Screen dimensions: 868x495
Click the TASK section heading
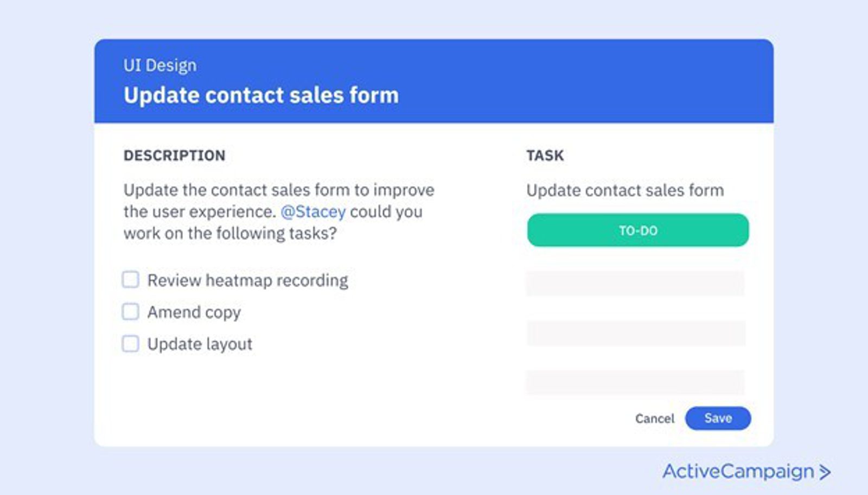click(545, 156)
